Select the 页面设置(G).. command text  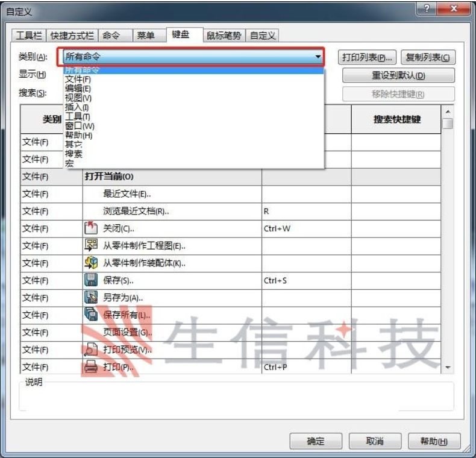click(128, 332)
